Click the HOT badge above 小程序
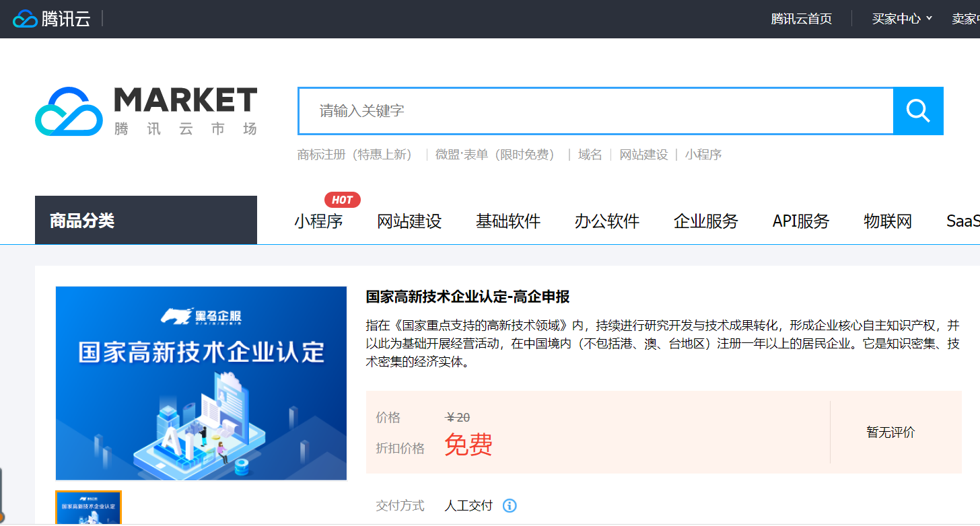 click(x=343, y=199)
